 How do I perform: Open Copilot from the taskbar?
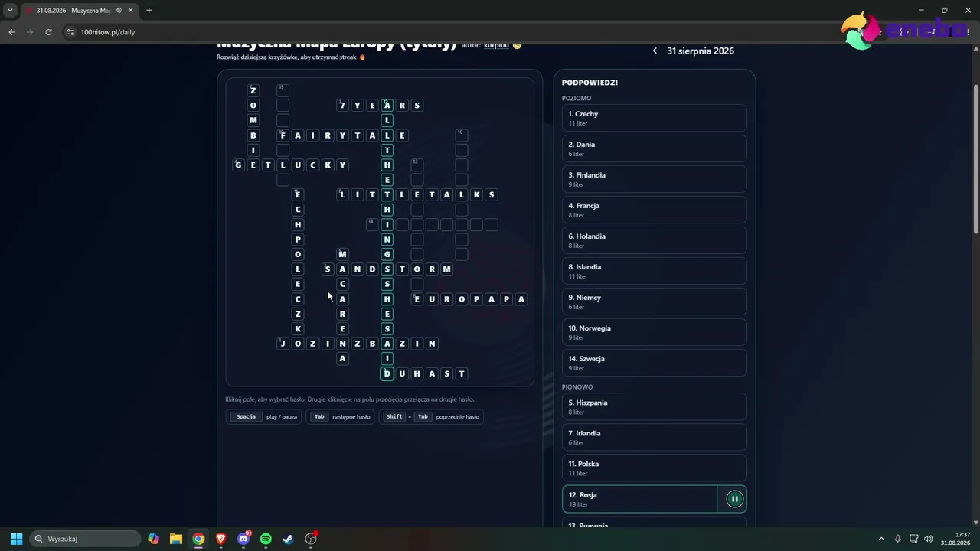(x=153, y=539)
